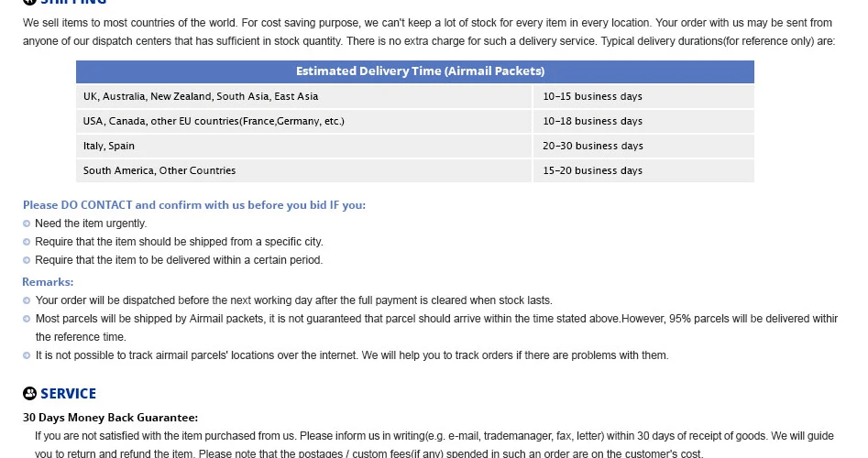The image size is (868, 458).
Task: Click the 'Please DO CONTACT' blue heading
Action: click(x=194, y=205)
